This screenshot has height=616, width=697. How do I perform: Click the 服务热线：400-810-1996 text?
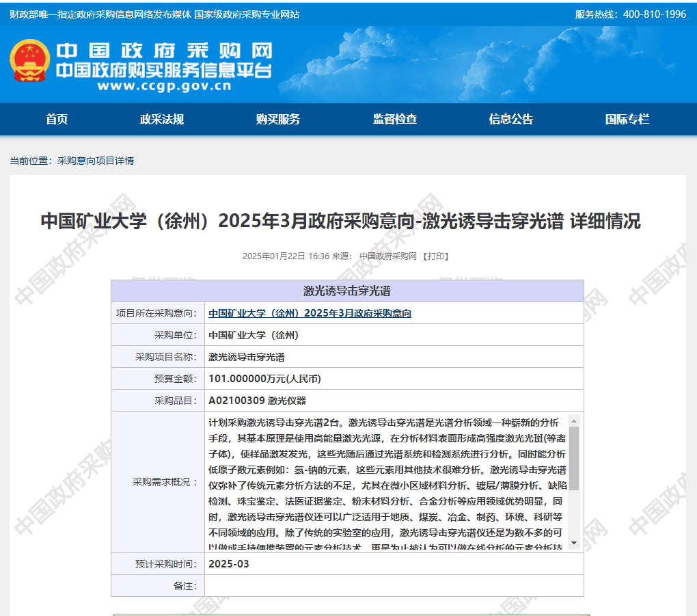pos(630,14)
